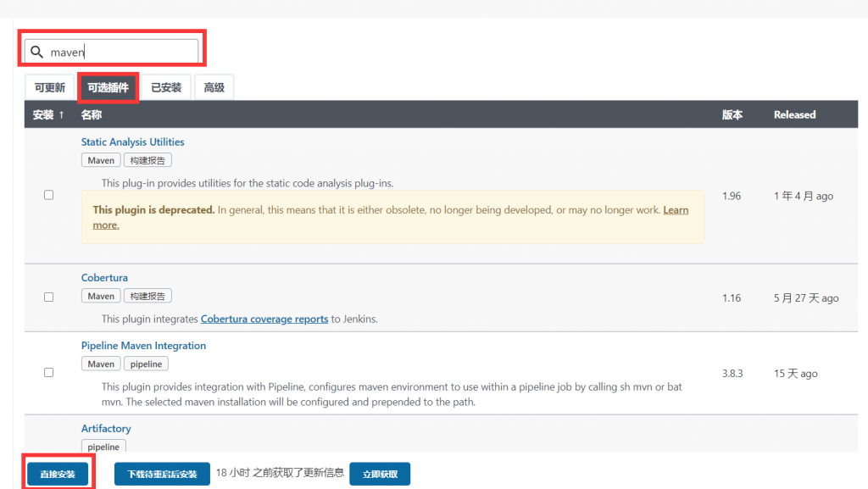This screenshot has height=489, width=868.
Task: Go to the 高级 tab
Action: tap(214, 87)
